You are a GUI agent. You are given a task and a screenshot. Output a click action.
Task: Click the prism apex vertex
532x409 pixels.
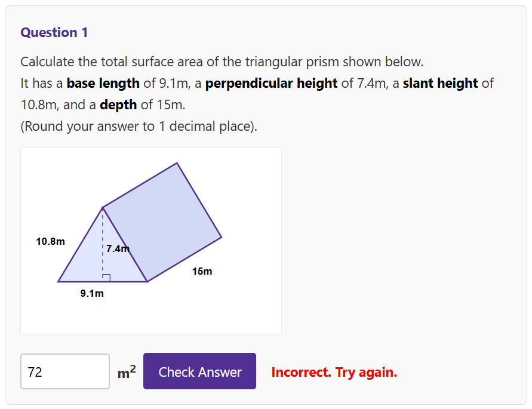coord(103,207)
